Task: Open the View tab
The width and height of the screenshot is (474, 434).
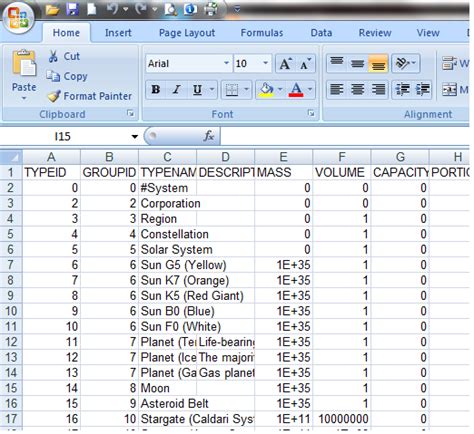Action: point(428,33)
